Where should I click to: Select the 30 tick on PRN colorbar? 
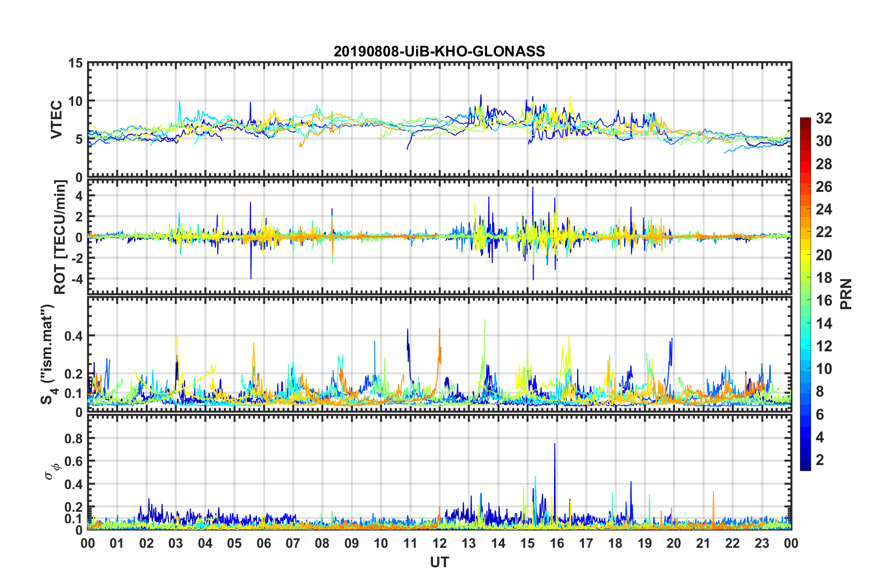coord(824,141)
